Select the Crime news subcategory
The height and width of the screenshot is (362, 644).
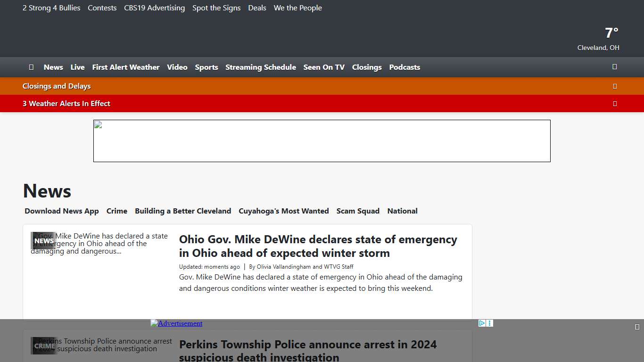tap(117, 211)
